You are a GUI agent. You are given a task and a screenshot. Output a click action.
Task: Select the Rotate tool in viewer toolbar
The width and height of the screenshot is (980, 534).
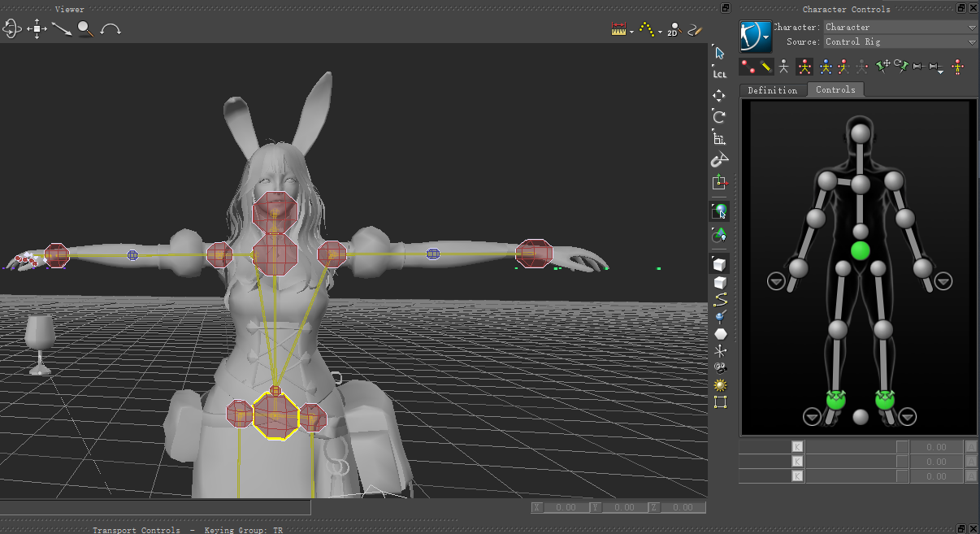pyautogui.click(x=719, y=117)
